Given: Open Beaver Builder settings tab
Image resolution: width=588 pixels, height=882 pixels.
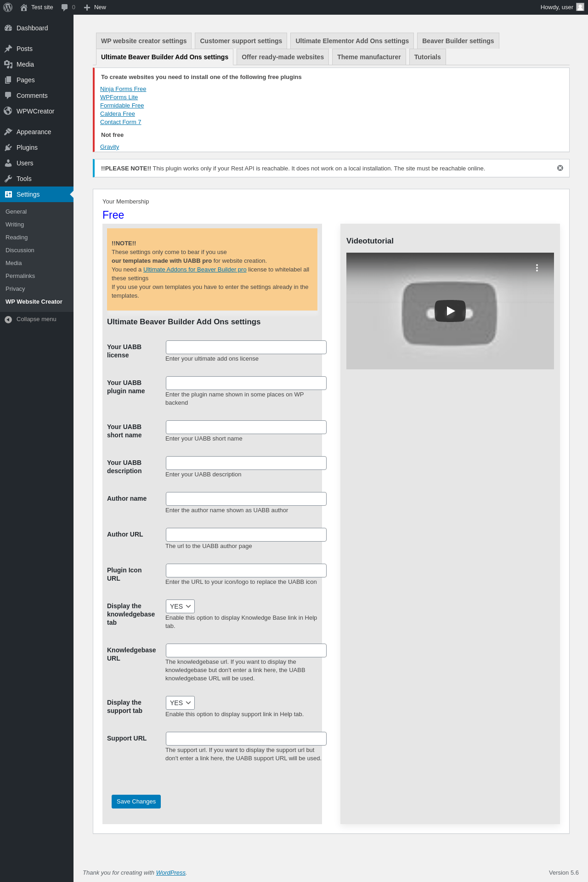Looking at the screenshot, I should coord(458,41).
